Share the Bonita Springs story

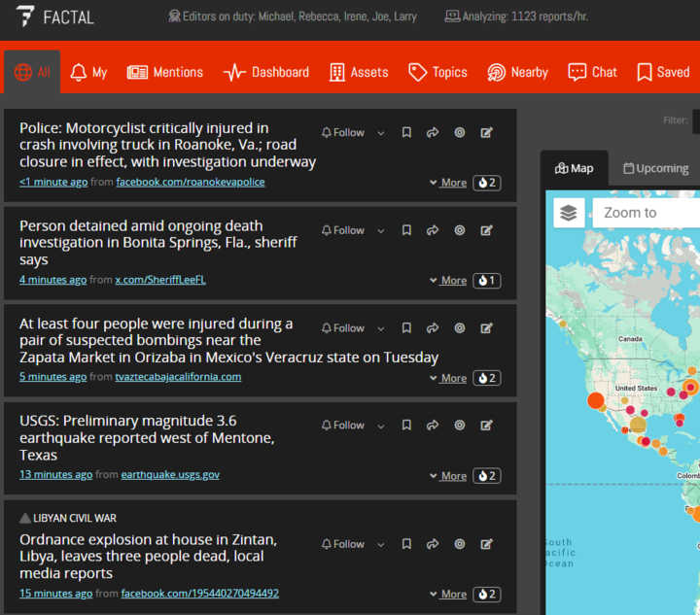pos(432,230)
